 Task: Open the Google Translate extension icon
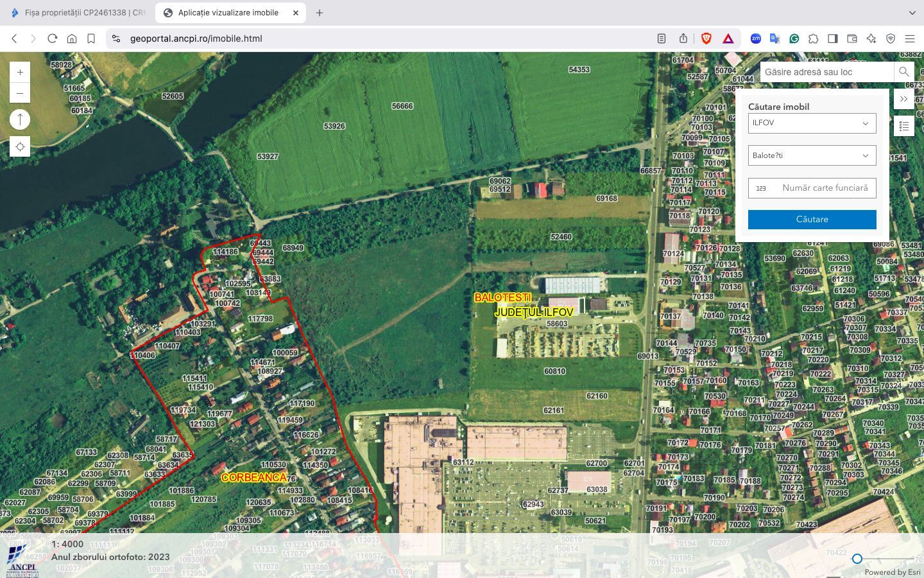point(774,39)
